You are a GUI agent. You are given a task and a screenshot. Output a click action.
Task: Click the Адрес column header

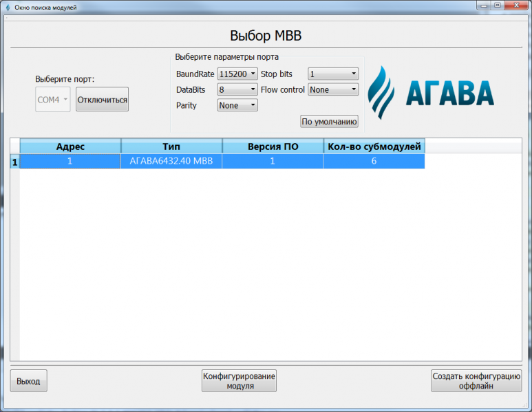tap(70, 147)
